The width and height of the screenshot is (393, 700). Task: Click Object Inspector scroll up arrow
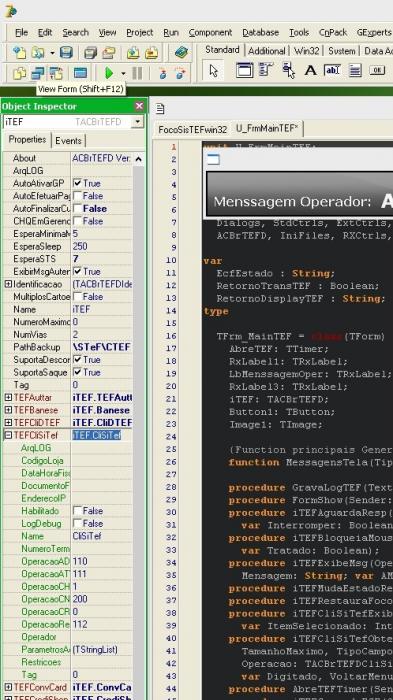(x=138, y=159)
